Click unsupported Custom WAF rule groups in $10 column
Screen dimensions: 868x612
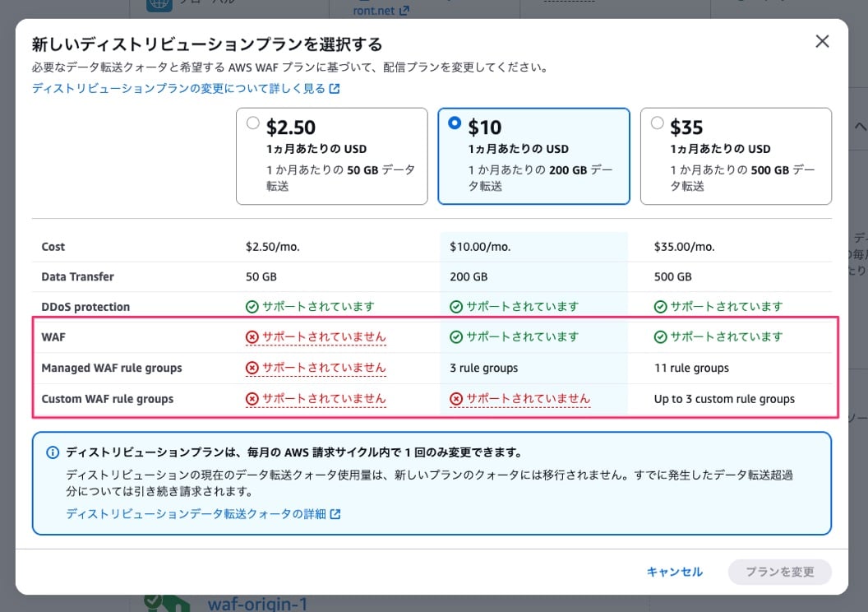coord(519,399)
